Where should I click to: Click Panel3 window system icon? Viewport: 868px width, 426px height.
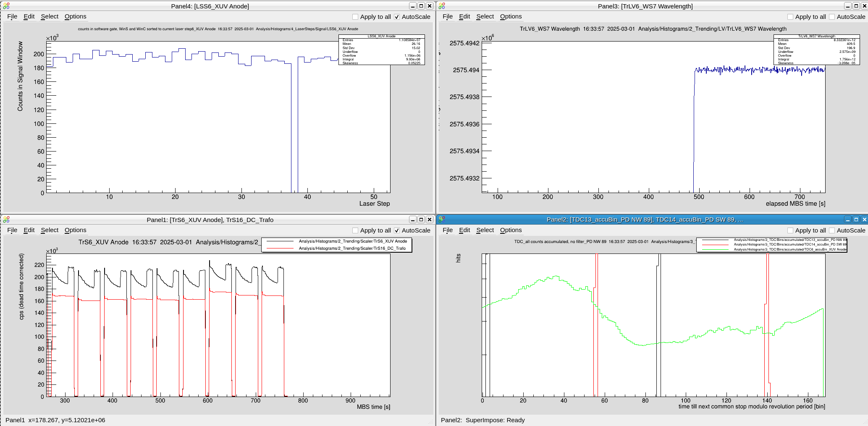(x=442, y=6)
